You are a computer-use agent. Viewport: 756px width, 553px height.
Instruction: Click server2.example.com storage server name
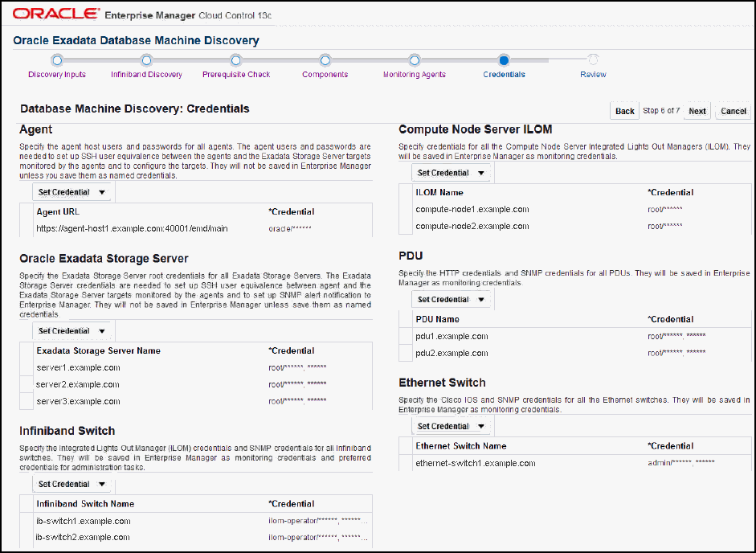click(x=78, y=384)
